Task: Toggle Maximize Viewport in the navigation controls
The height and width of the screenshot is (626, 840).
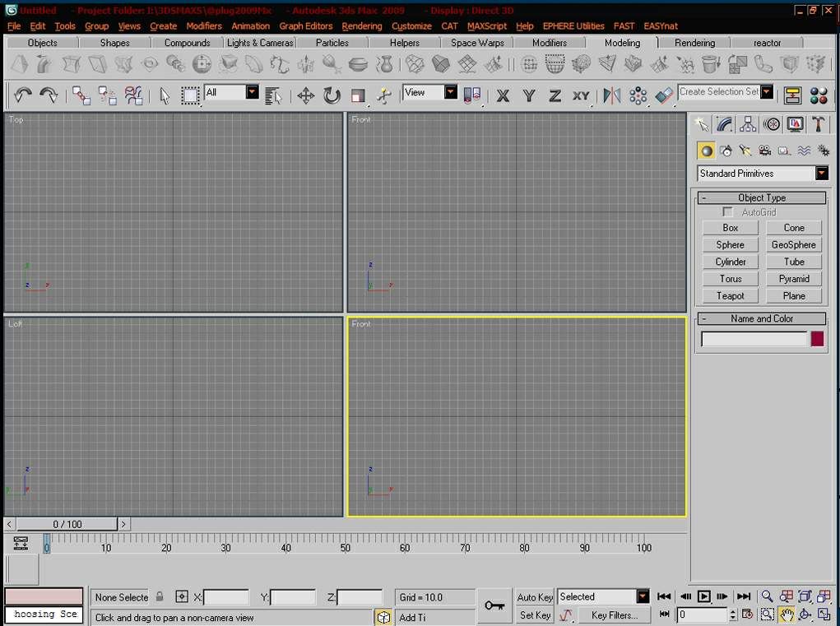Action: pyautogui.click(x=824, y=614)
